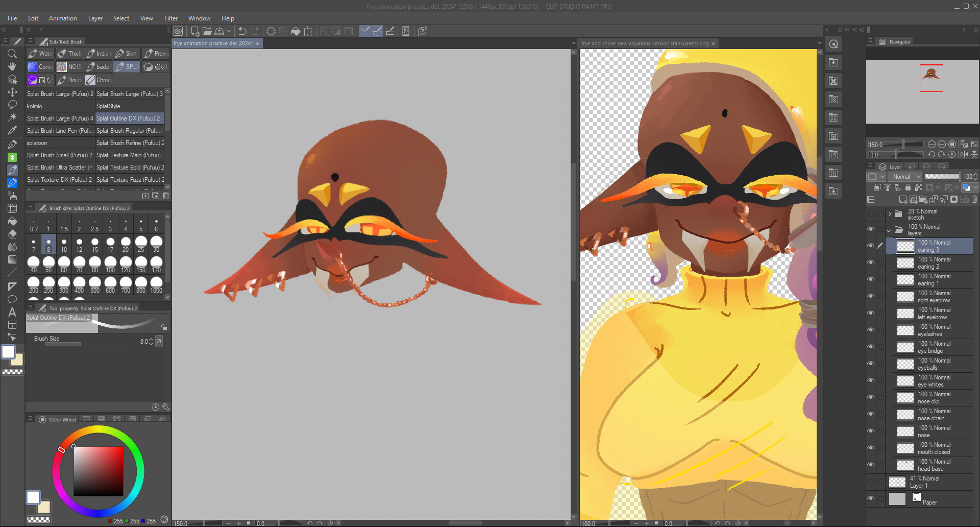Select the Text tool
The height and width of the screenshot is (527, 980).
[12, 312]
